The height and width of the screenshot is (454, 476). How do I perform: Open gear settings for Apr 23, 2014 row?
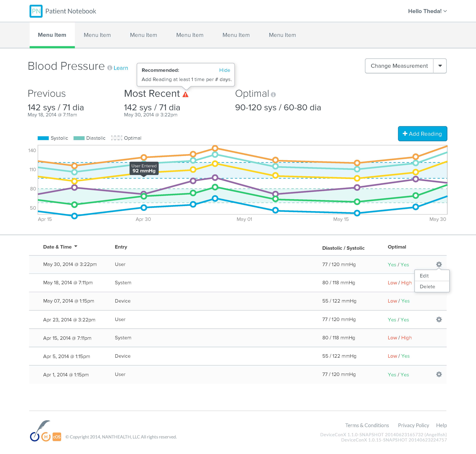[x=439, y=319]
